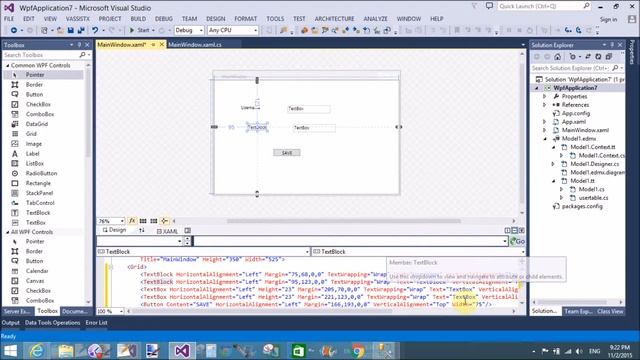Expand the Properties node in Solution Explorer
The height and width of the screenshot is (360, 640).
click(x=544, y=96)
